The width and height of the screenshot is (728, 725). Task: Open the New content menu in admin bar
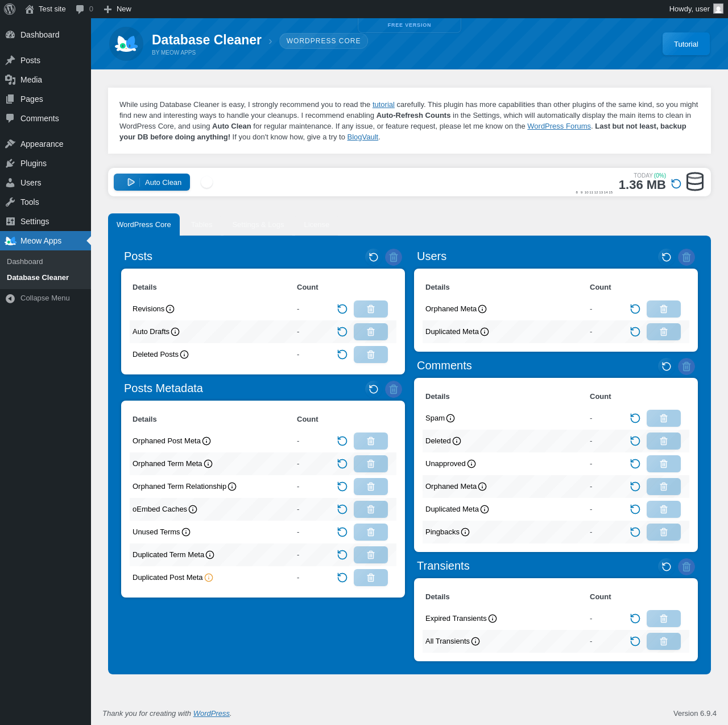point(117,9)
